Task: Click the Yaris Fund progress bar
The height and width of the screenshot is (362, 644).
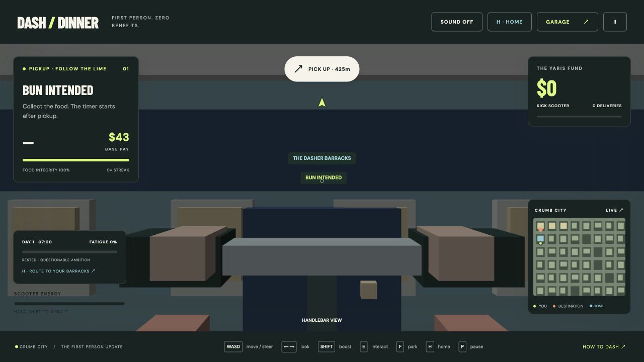Action: [579, 117]
